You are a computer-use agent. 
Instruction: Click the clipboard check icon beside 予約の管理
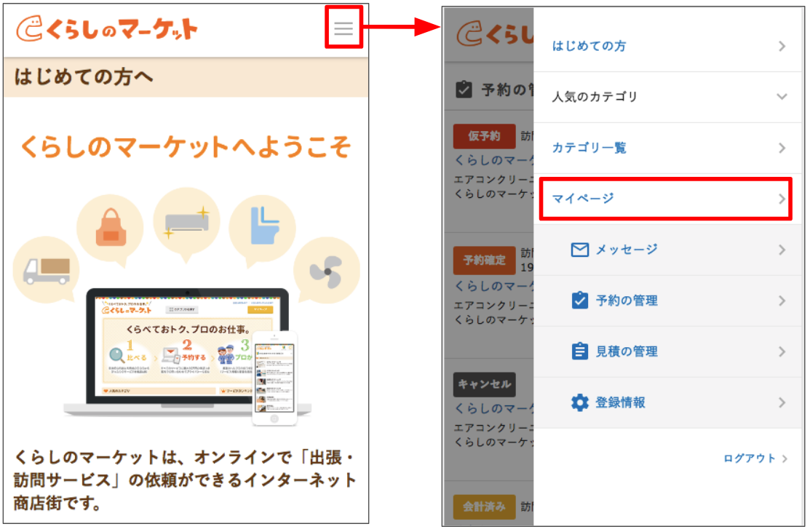[x=579, y=300]
